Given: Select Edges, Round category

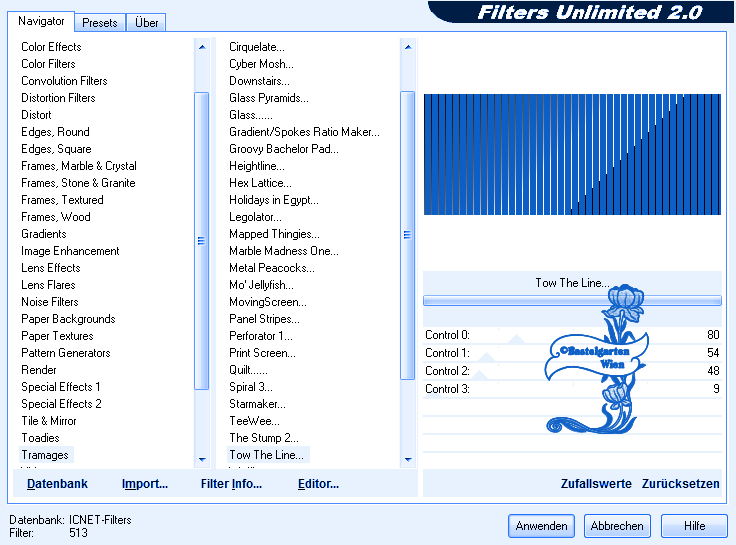Looking at the screenshot, I should 55,132.
